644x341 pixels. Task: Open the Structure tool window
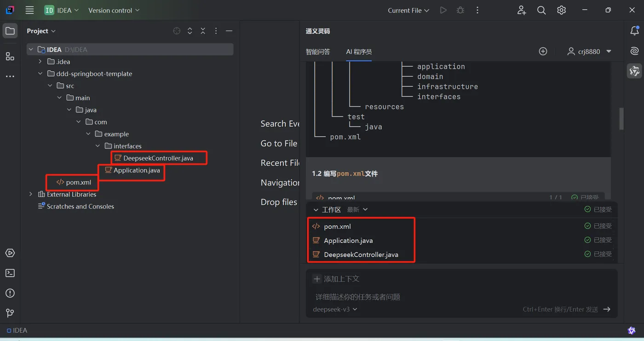point(10,57)
